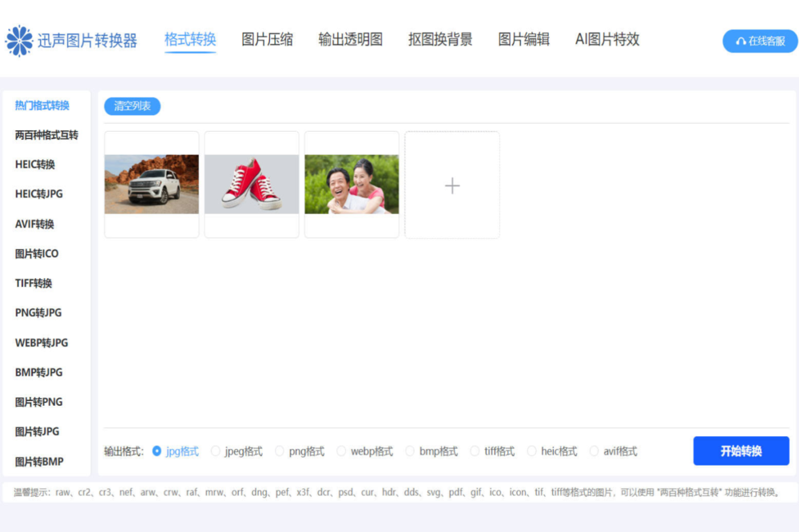Viewport: 799px width, 532px height.
Task: Select the smiling couple photo thumbnail
Action: coord(352,185)
